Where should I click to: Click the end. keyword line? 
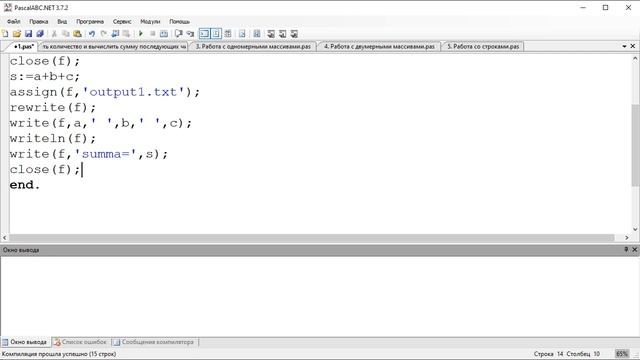tap(24, 185)
